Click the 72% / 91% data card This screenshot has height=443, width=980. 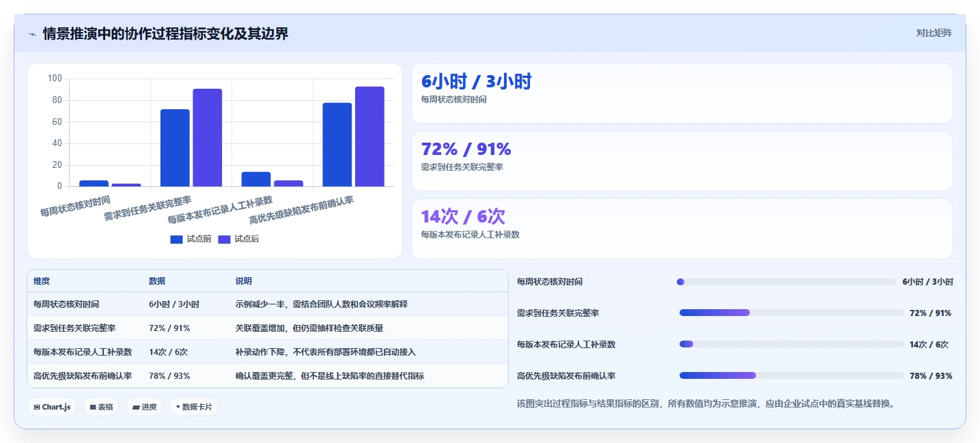pyautogui.click(x=682, y=160)
